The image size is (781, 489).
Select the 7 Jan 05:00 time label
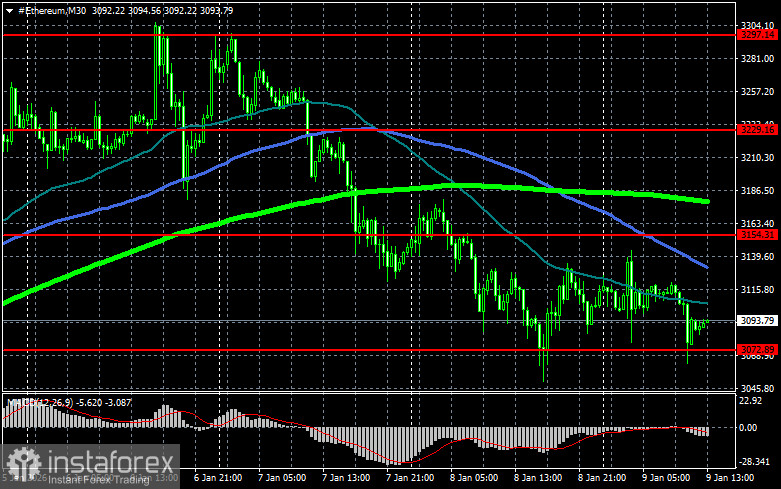pos(282,478)
